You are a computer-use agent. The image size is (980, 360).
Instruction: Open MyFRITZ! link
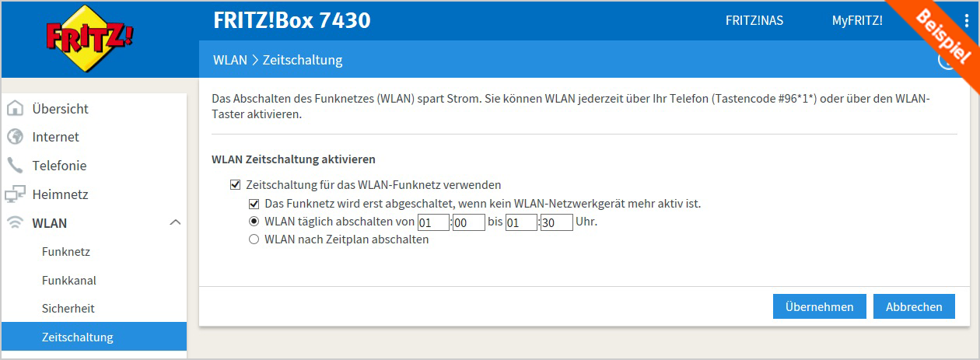857,21
